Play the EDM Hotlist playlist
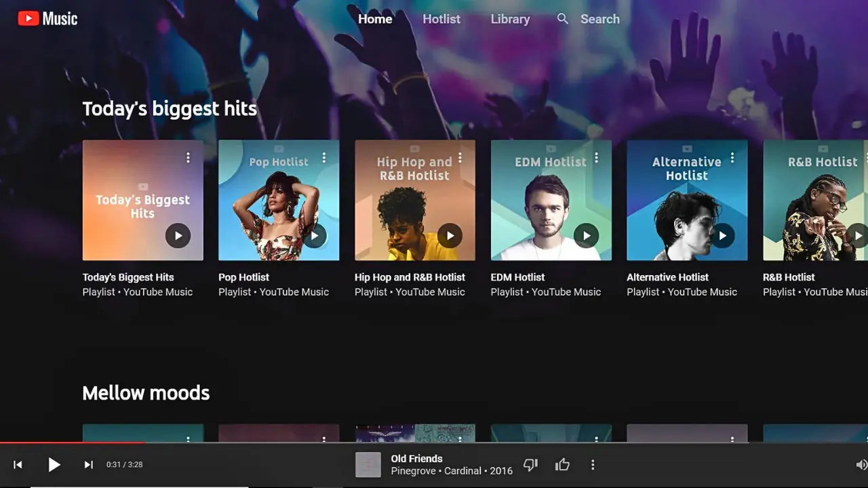The image size is (868, 488). click(x=586, y=236)
